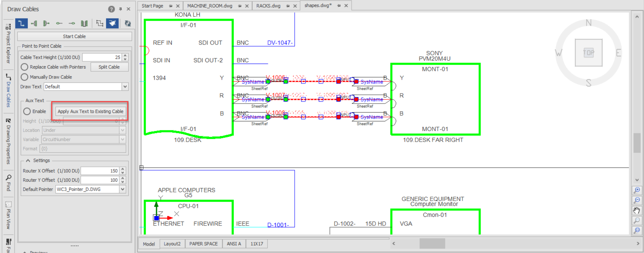Activate the pan hand tool
The image size is (644, 253).
coord(637,210)
